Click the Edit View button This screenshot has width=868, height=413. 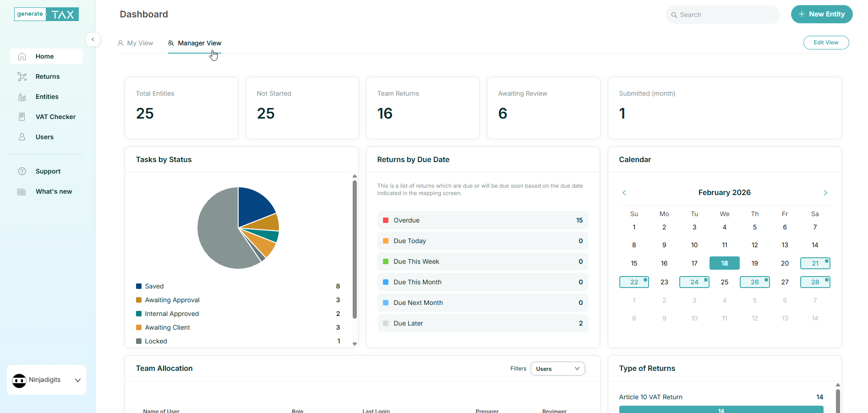coord(826,43)
